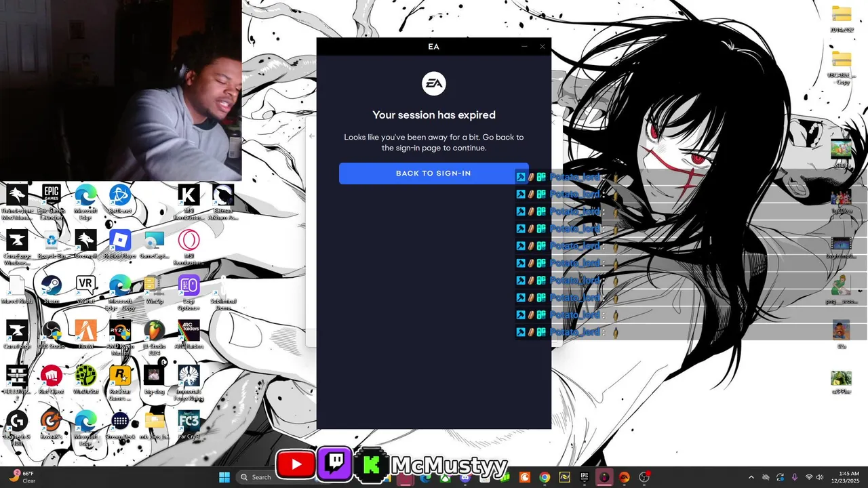Launch OBS Studio from the desktop

click(52, 335)
